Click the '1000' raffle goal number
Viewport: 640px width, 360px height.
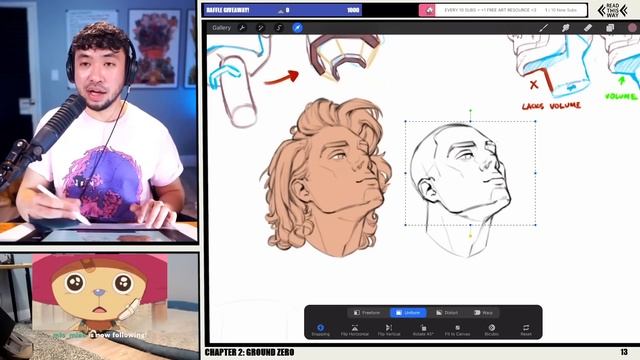pos(353,10)
